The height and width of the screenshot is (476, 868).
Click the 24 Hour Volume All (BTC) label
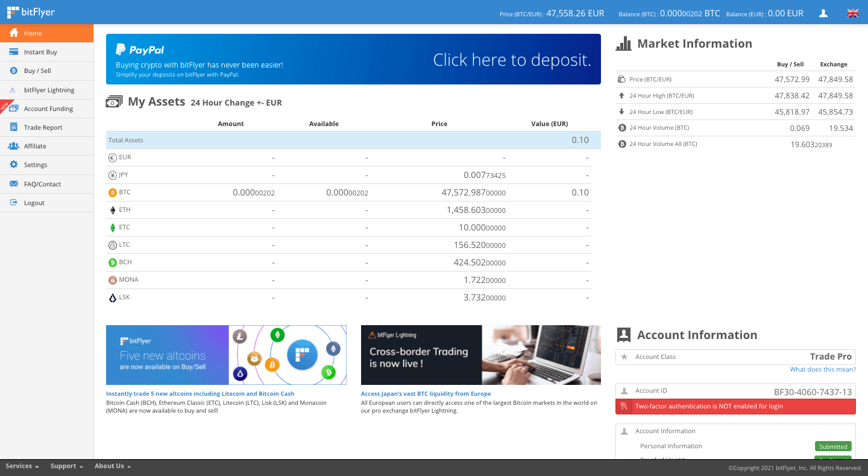[663, 144]
